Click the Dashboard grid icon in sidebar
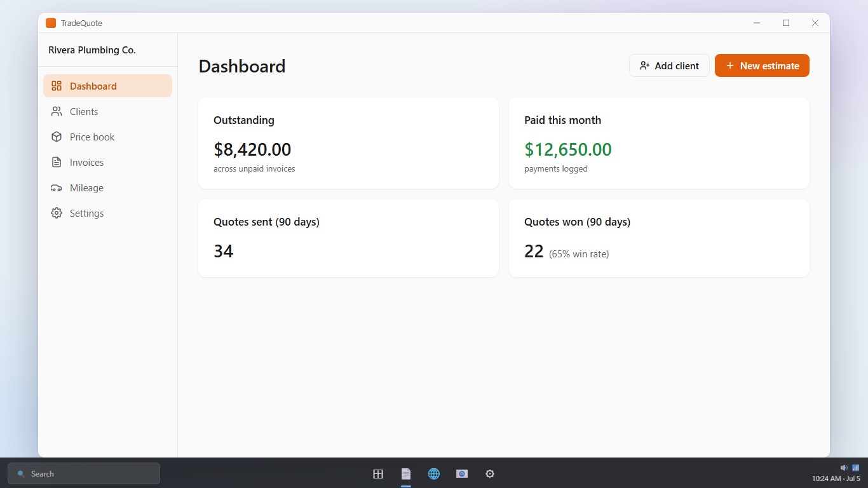 tap(57, 86)
